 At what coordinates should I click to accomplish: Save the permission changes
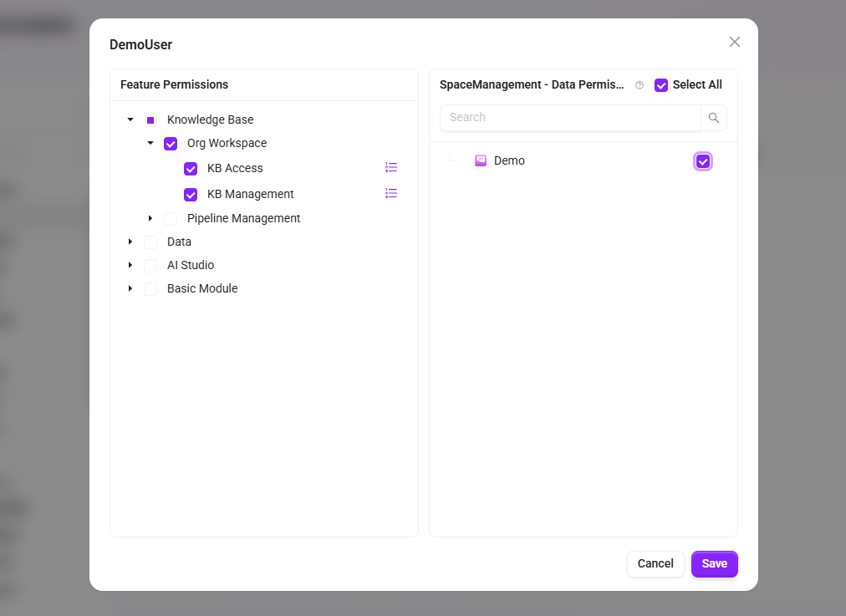click(715, 563)
